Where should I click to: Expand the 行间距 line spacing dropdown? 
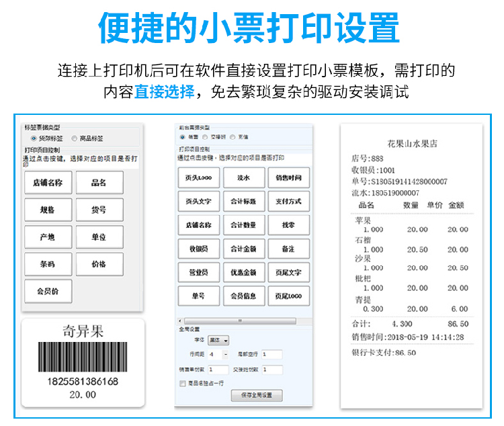click(x=226, y=354)
